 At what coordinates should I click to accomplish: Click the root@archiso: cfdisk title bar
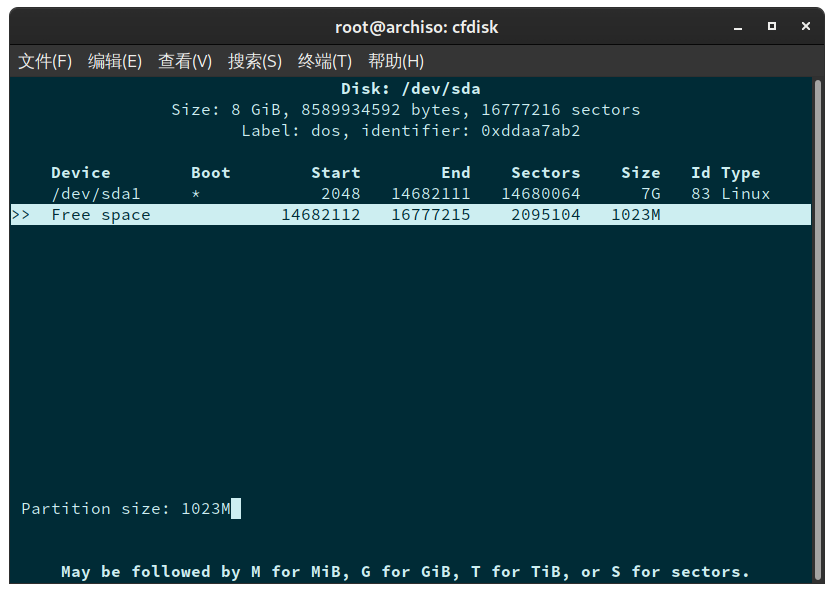click(417, 27)
